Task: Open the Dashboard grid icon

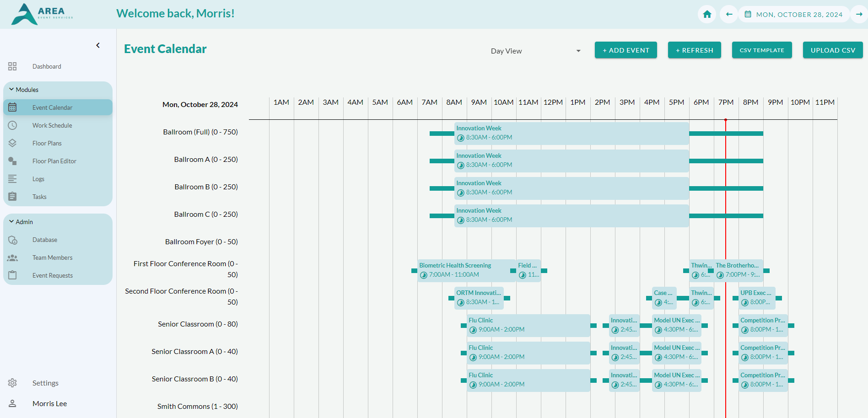Action: [12, 66]
